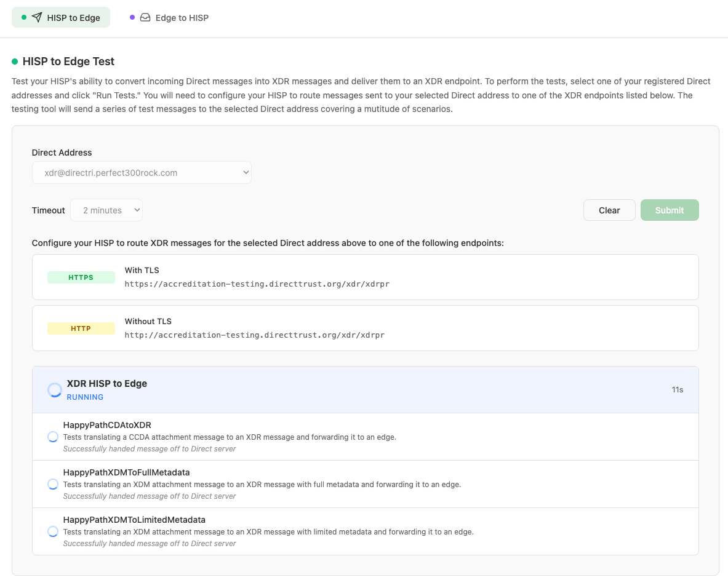728x580 pixels.
Task: Click the Timeout label
Action: 48,210
